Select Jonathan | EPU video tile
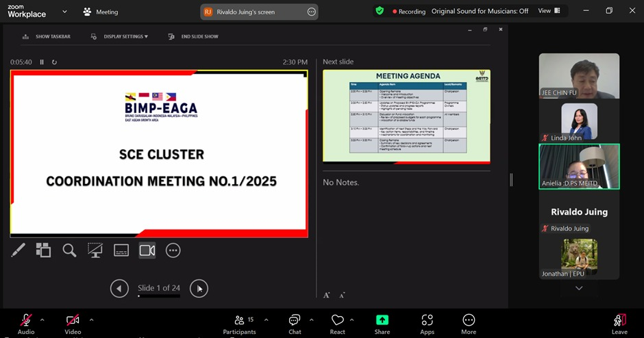Image resolution: width=644 pixels, height=338 pixels. click(x=579, y=257)
